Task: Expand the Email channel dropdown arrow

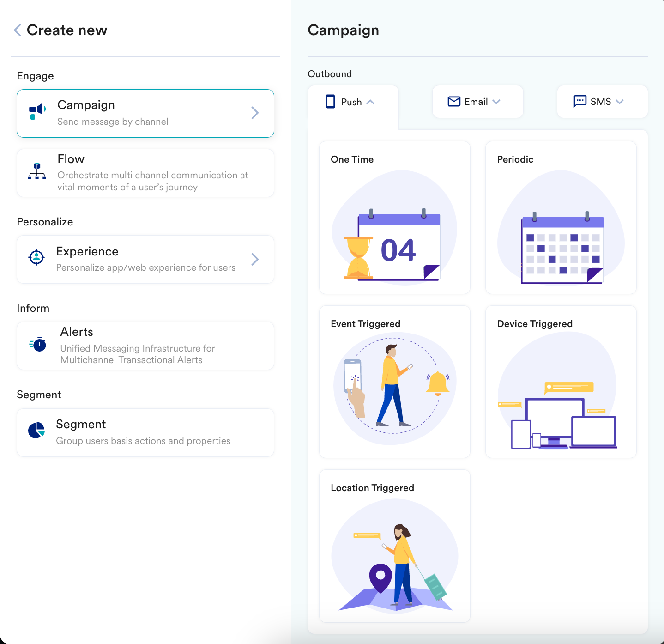Action: 496,102
